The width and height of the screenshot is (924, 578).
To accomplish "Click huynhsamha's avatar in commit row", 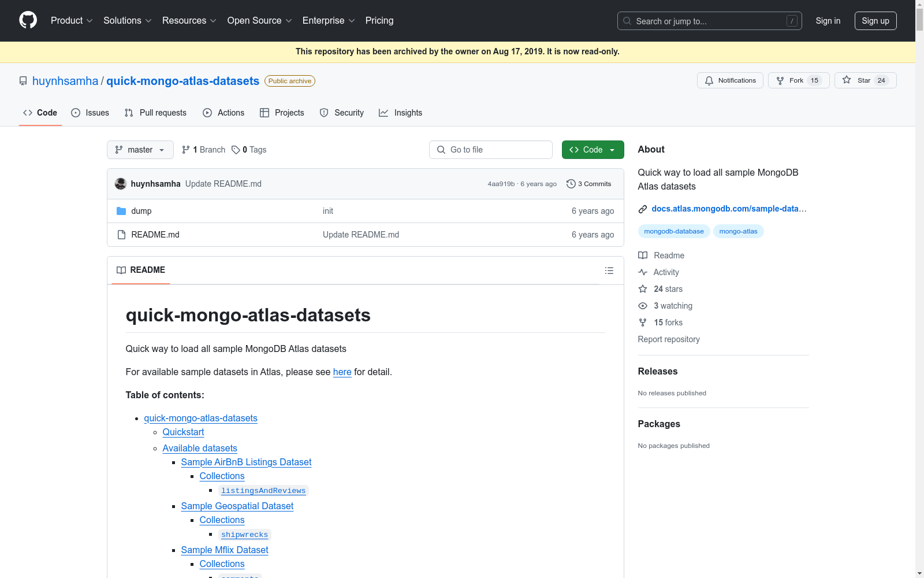I will point(121,184).
